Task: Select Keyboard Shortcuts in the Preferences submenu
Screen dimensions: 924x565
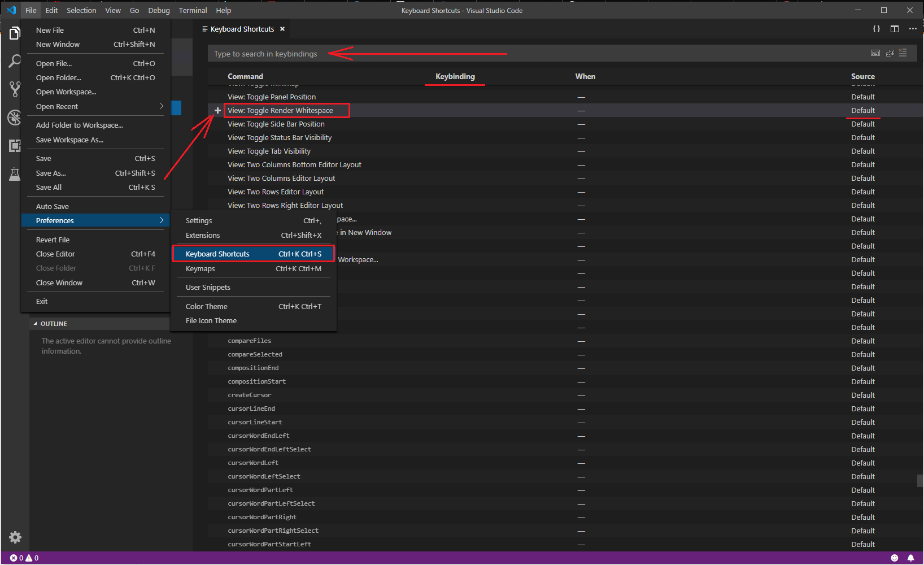Action: point(254,254)
